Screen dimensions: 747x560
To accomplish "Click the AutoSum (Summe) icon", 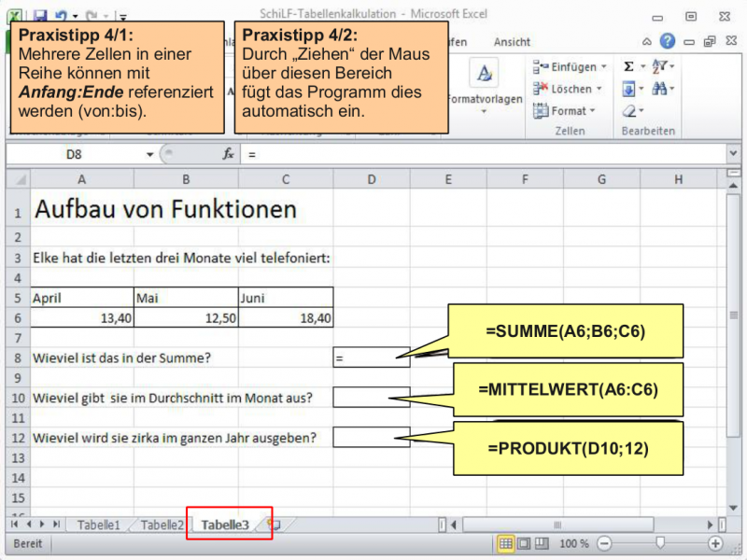I will tap(628, 64).
